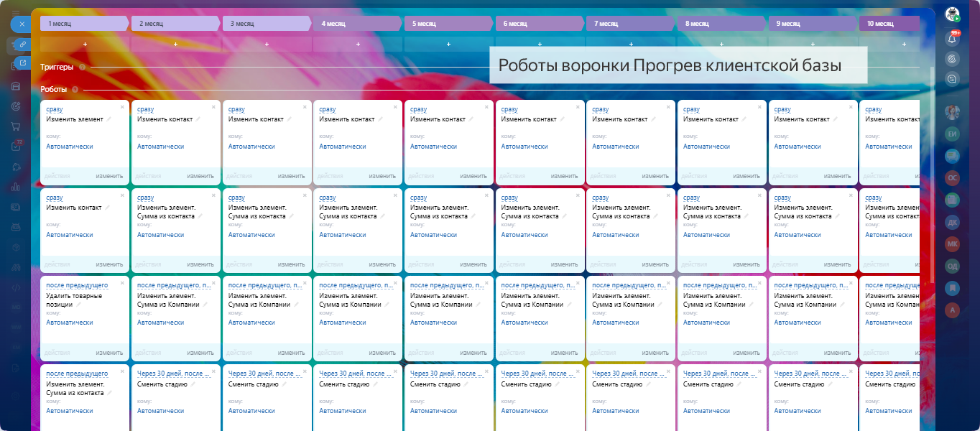Viewport: 980px width, 431px height.
Task: Add a trigger under the 9 месяц stage
Action: [x=813, y=44]
